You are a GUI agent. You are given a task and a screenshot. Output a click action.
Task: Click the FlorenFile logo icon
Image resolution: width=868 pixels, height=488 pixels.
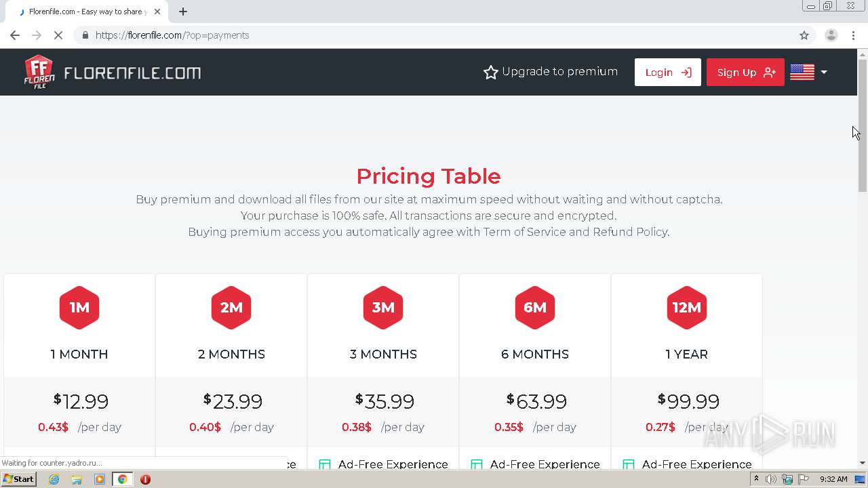(x=39, y=72)
